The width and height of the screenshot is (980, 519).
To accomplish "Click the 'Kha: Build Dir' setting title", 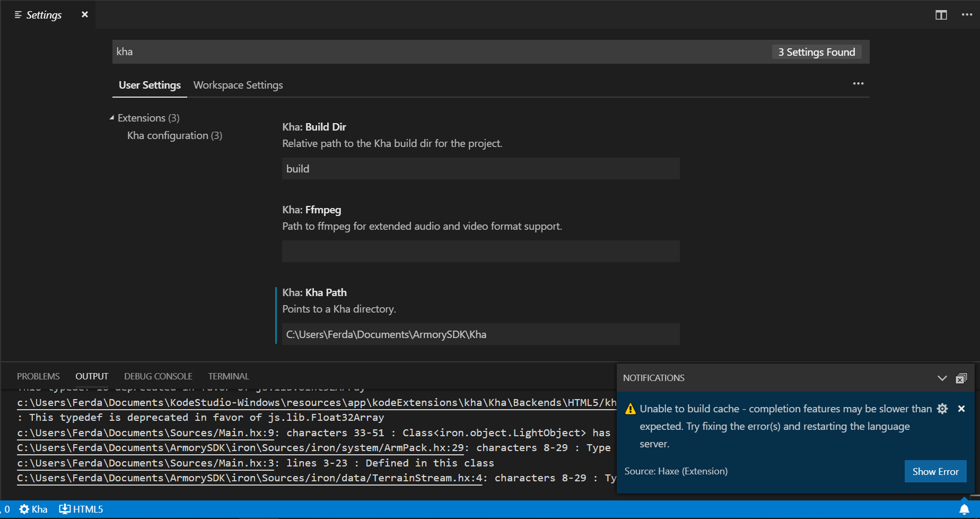I will (314, 127).
